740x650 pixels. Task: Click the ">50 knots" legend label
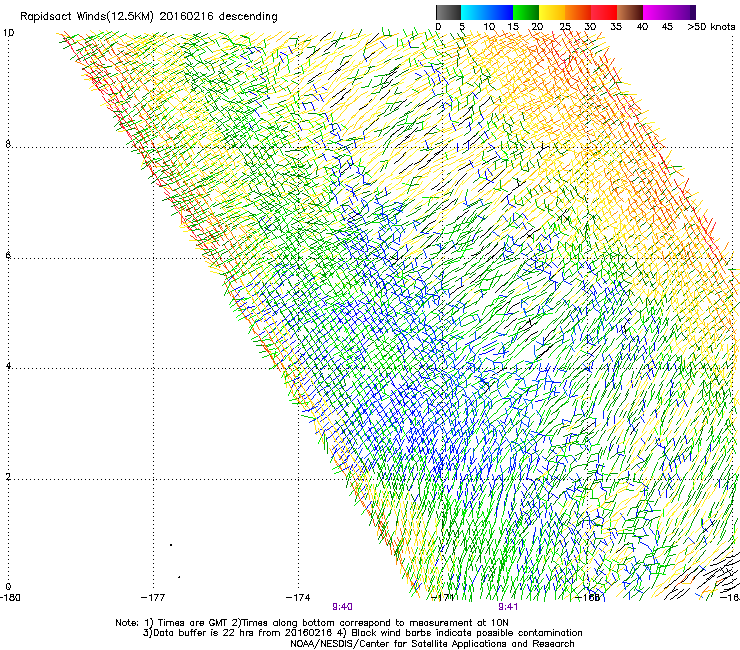tap(711, 27)
